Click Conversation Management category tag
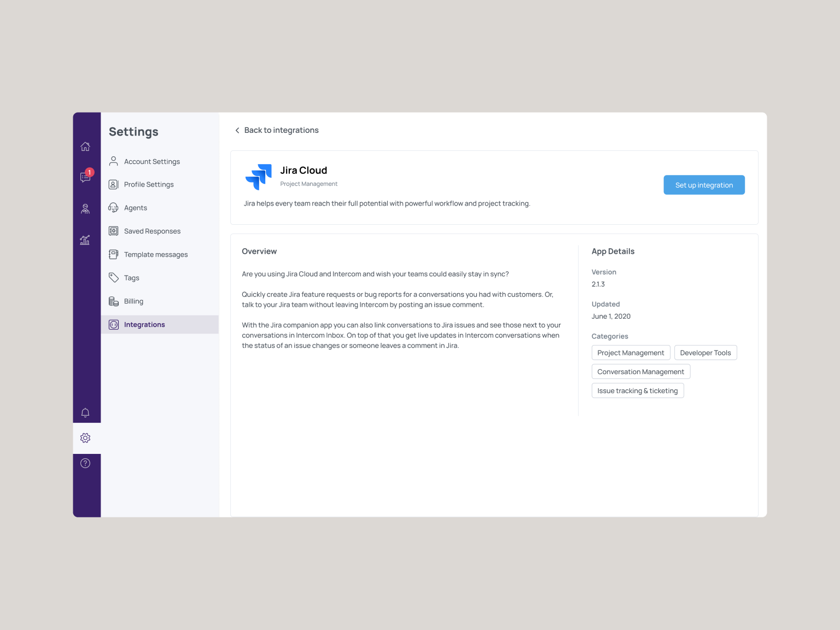This screenshot has height=630, width=840. coord(641,372)
